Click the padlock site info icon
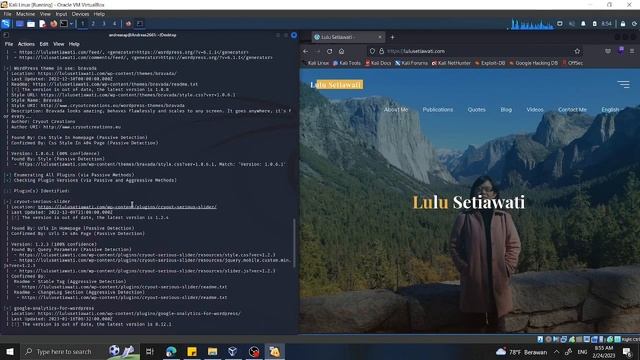This screenshot has height=360, width=640. pyautogui.click(x=381, y=51)
